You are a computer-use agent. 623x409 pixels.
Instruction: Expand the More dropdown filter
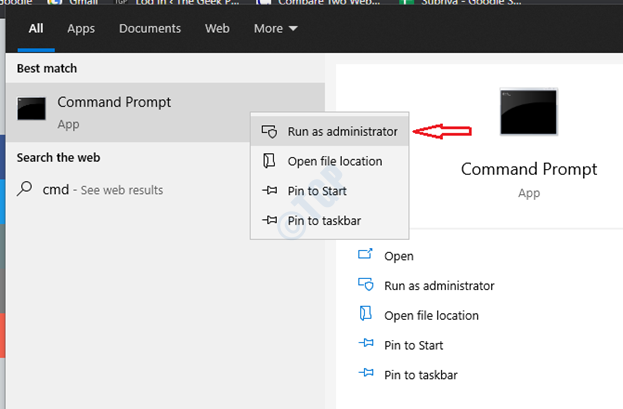(275, 29)
